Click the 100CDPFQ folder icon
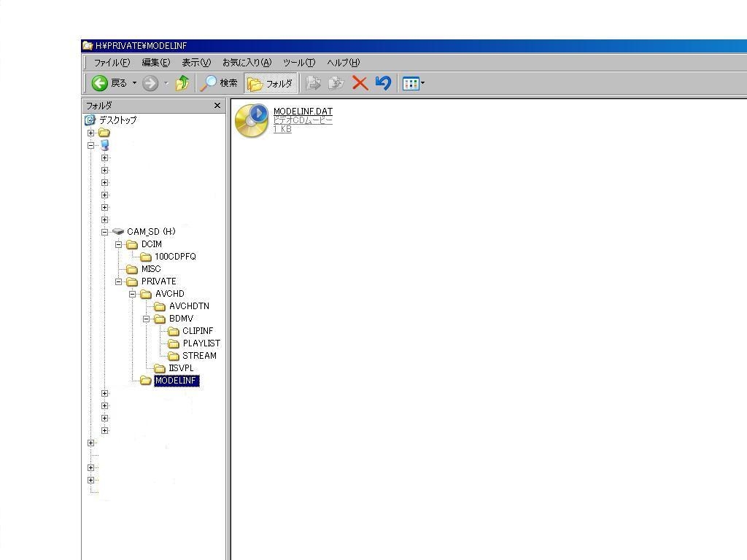The height and width of the screenshot is (560, 747). point(146,257)
